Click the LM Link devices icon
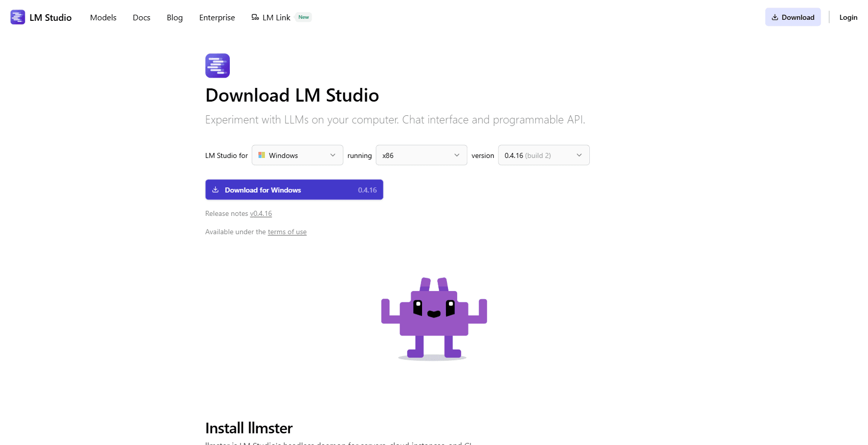This screenshot has width=868, height=445. (255, 17)
